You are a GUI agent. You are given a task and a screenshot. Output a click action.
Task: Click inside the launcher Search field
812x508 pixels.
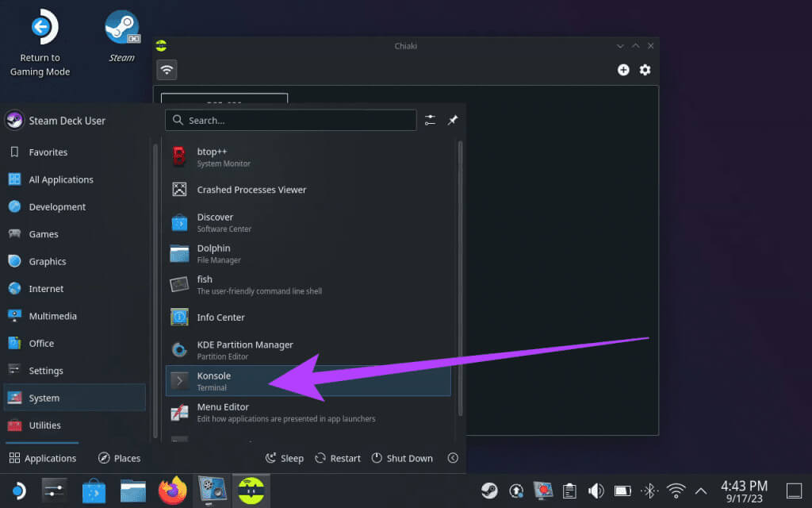[290, 121]
